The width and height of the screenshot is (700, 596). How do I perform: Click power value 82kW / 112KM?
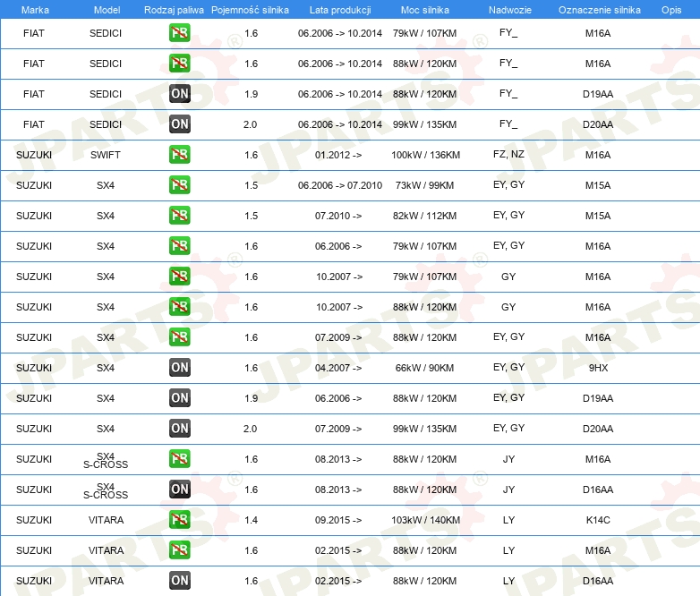(424, 216)
